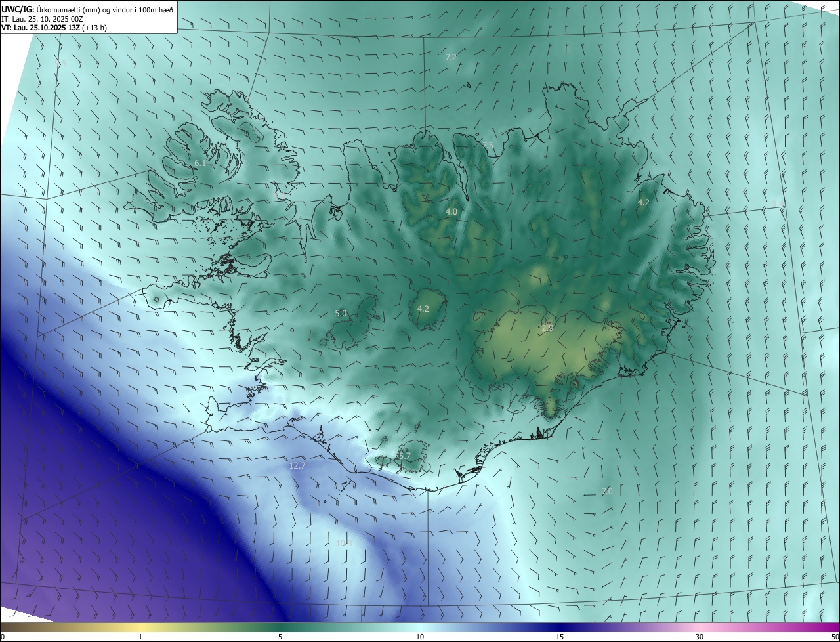Click the title "Úrkomumætti (mm) og vindur í 100m hæð"
The width and height of the screenshot is (840, 642).
(106, 9)
